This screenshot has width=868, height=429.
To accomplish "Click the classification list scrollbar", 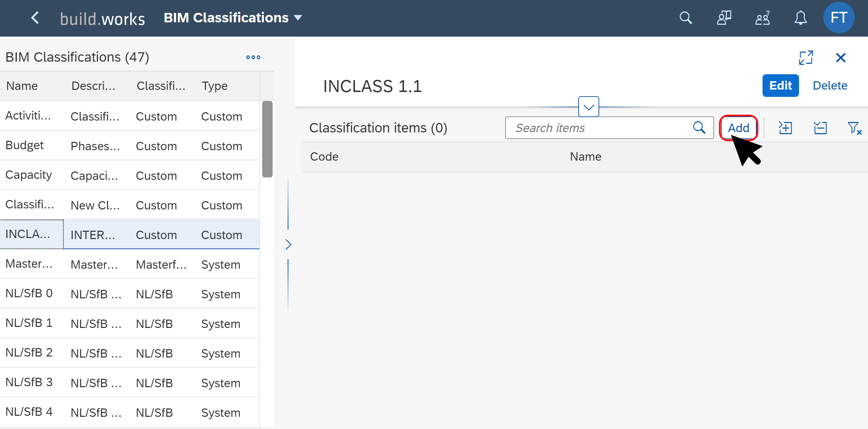I will [x=267, y=139].
